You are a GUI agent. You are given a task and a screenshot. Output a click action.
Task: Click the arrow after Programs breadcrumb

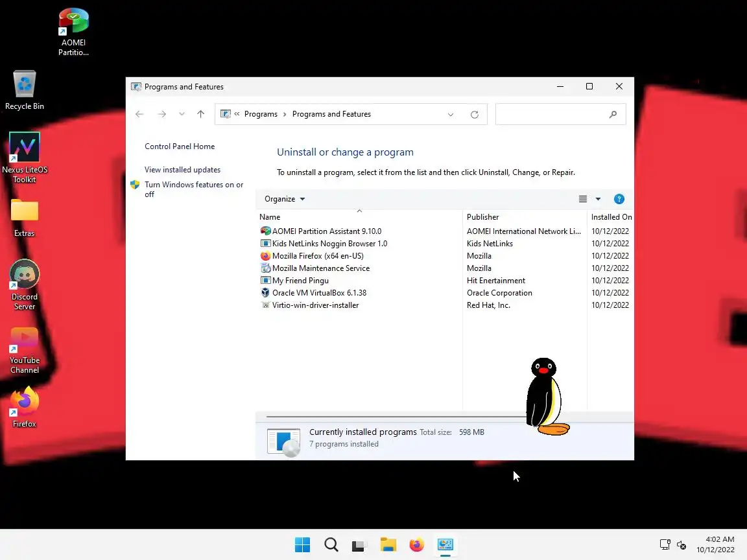(x=285, y=114)
